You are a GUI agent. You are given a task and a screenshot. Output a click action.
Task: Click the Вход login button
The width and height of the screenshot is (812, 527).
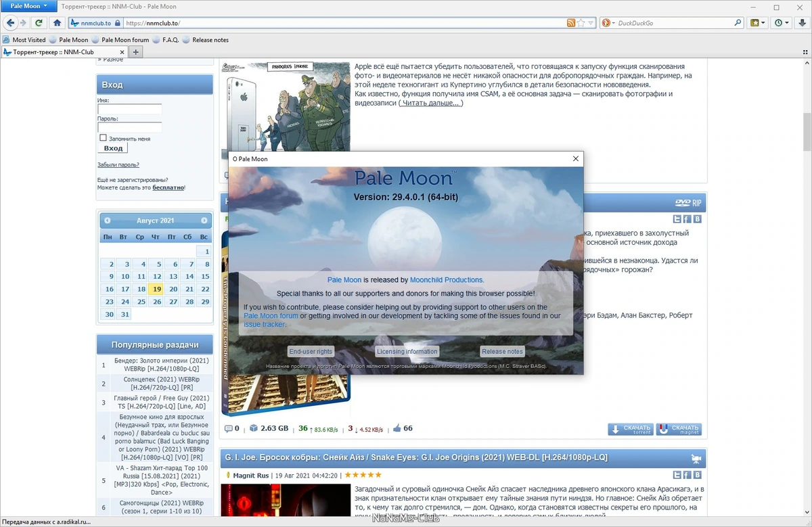113,148
